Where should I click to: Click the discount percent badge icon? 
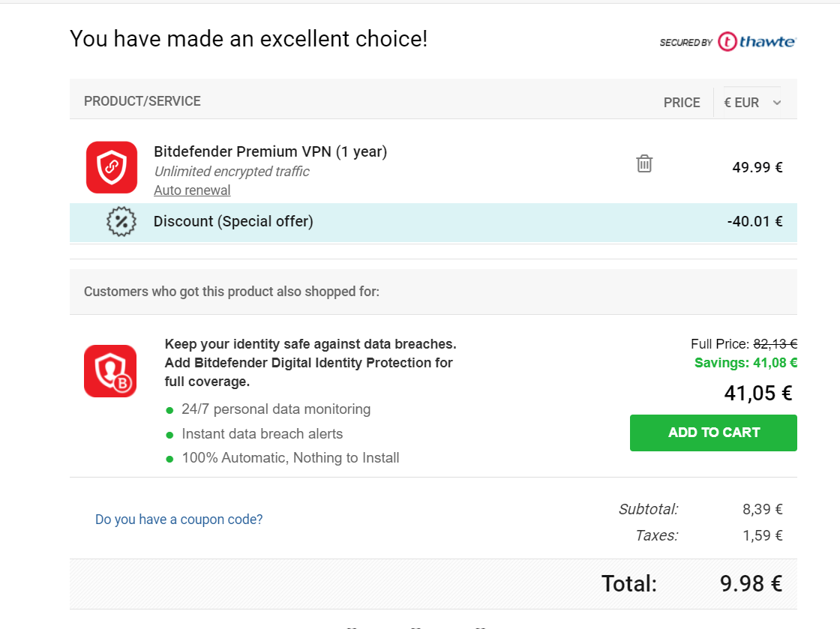tap(121, 221)
